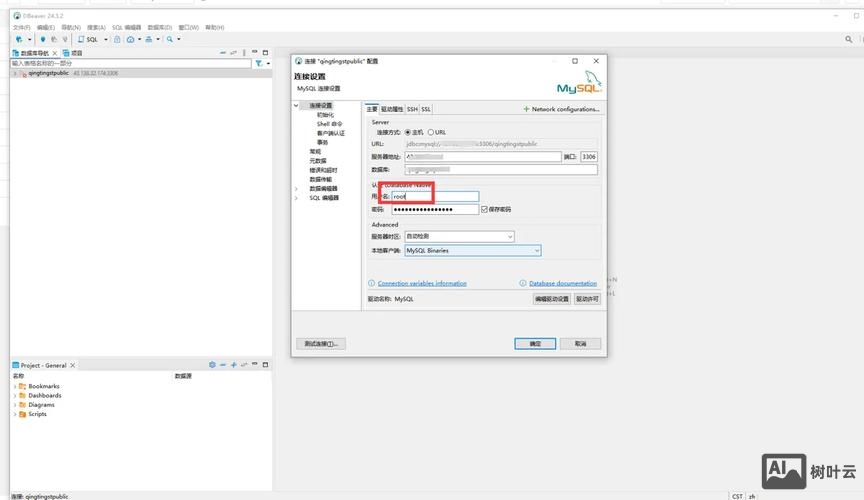The height and width of the screenshot is (500, 864).
Task: Click the filter funnel icon in navigator
Action: 257,63
